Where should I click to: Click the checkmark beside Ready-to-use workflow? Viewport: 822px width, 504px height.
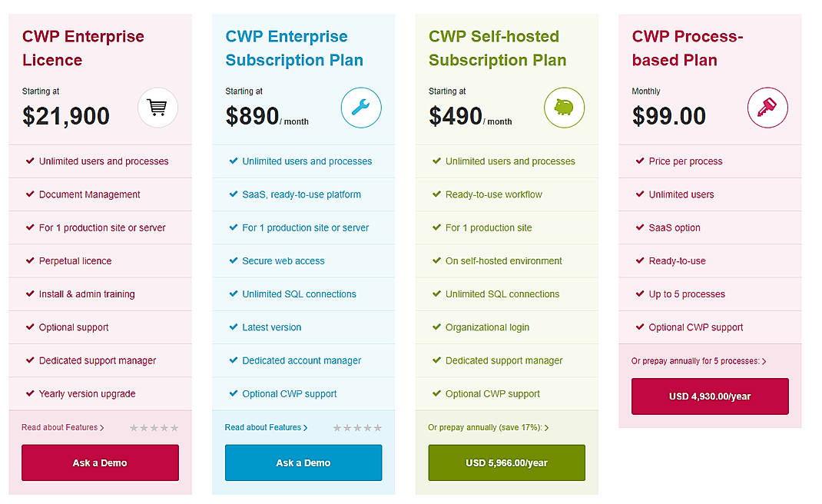pyautogui.click(x=436, y=194)
